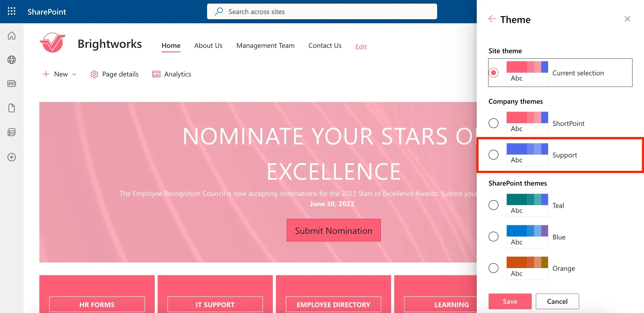Open My sites globe icon

point(11,60)
